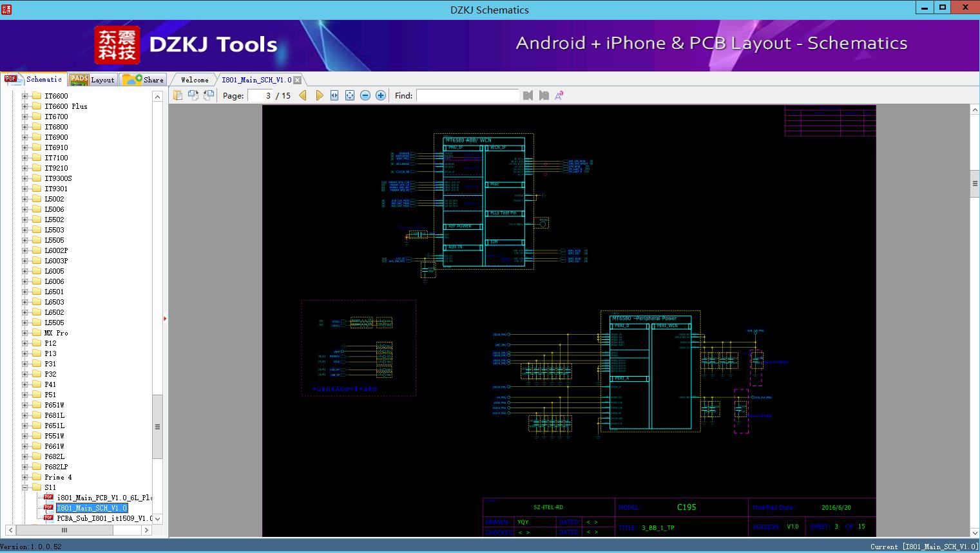Click the tree panel horizontal scrollbar
Viewport: 980px width, 553px height.
[64, 530]
